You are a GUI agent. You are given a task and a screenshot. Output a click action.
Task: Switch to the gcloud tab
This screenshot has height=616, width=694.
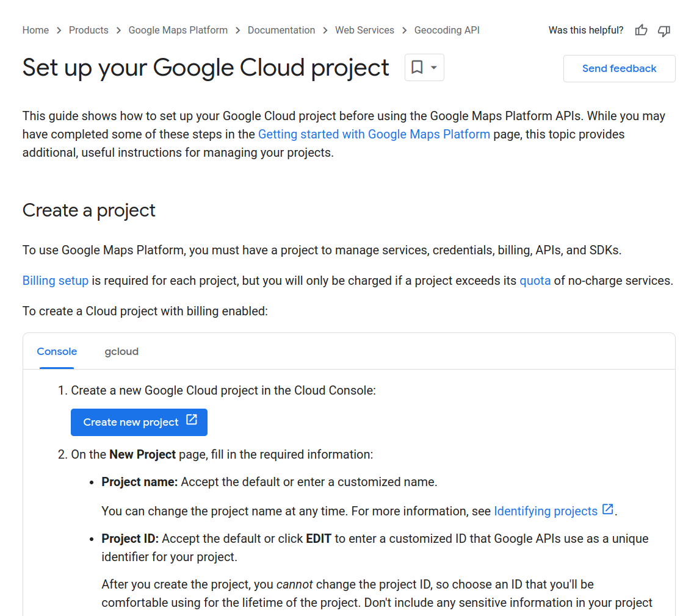tap(121, 351)
